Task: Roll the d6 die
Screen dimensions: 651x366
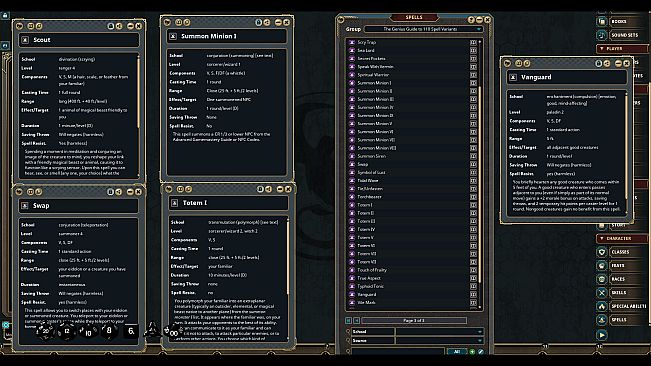Action: point(131,331)
